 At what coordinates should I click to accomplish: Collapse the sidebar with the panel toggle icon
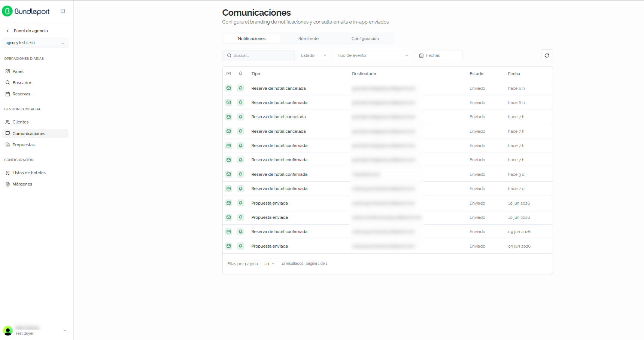(x=63, y=11)
